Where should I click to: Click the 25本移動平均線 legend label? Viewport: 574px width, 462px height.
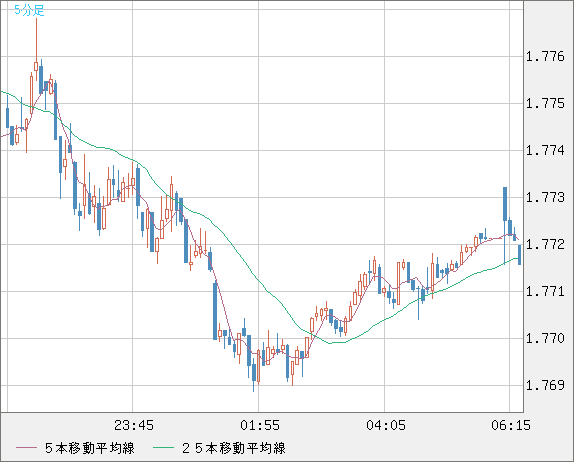pyautogui.click(x=234, y=448)
